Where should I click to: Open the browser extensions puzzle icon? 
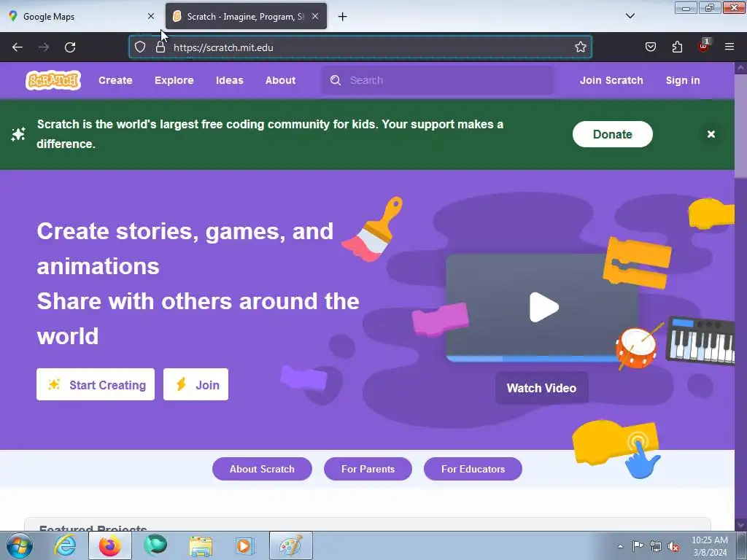(x=677, y=47)
